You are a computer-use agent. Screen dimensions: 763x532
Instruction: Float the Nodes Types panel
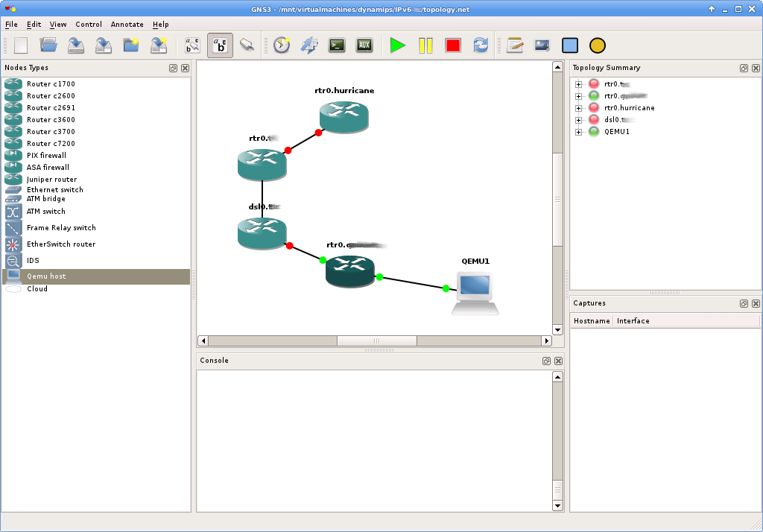point(173,68)
